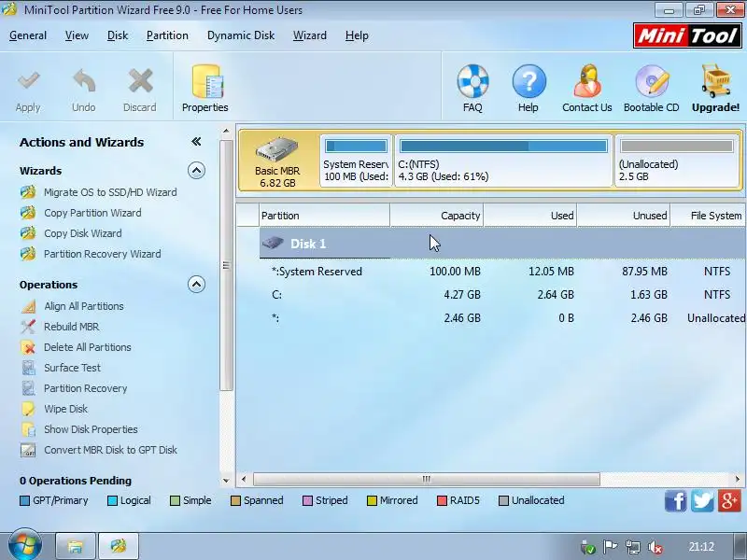
Task: Click the Undo arrow icon
Action: (84, 81)
